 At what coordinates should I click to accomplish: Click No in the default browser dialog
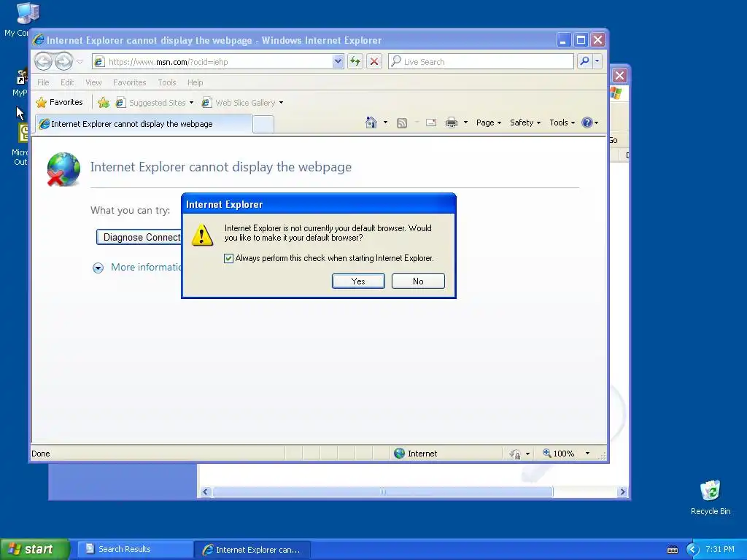(x=418, y=281)
